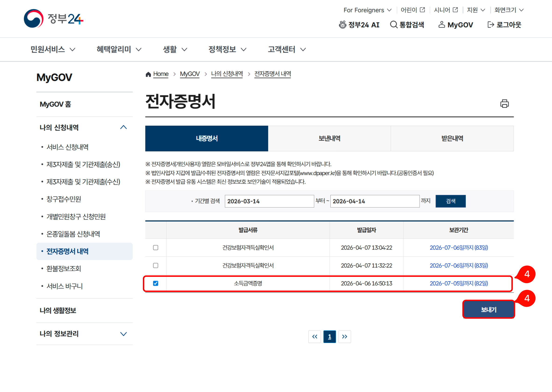The width and height of the screenshot is (552, 392).
Task: Click the Home icon in the breadcrumb
Action: (x=148, y=74)
